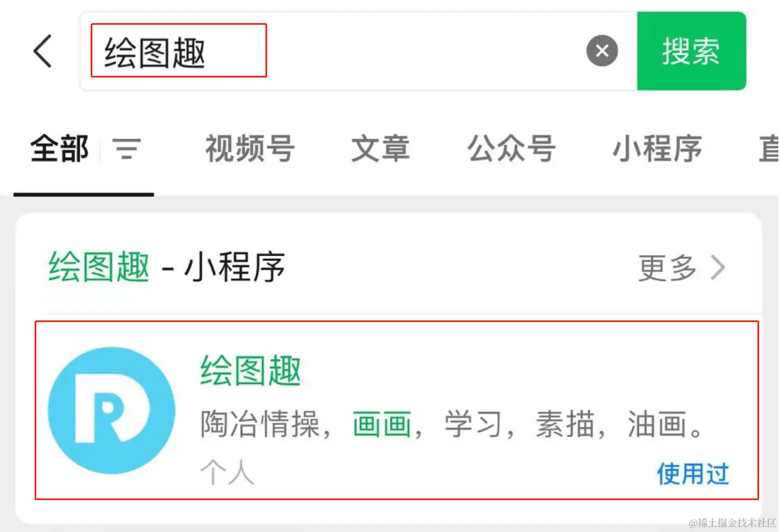
Task: Select the partially visible tab at right edge
Action: [x=768, y=148]
